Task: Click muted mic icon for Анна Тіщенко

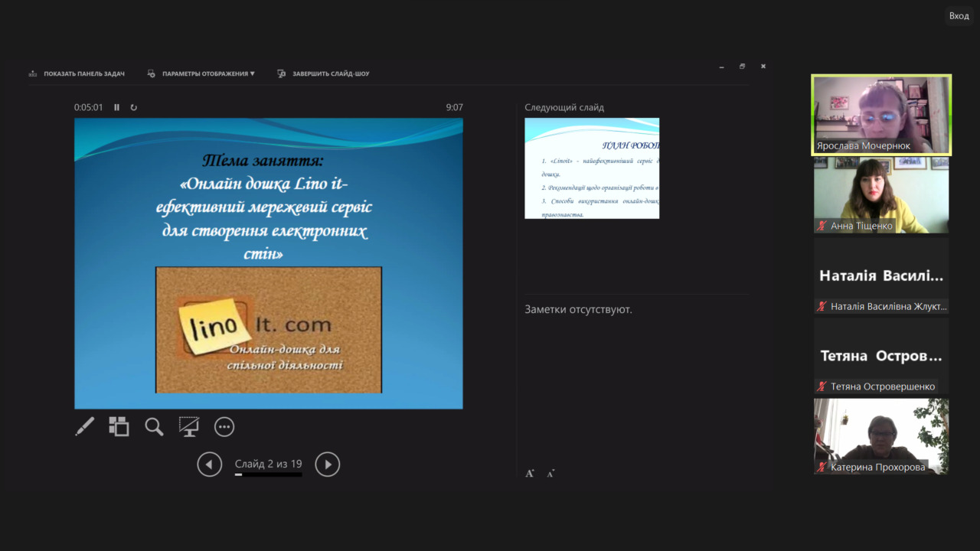Action: tap(822, 226)
